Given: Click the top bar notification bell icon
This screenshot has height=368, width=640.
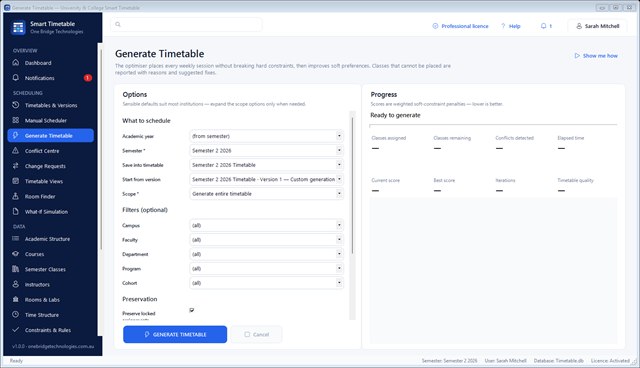Looking at the screenshot, I should (543, 26).
